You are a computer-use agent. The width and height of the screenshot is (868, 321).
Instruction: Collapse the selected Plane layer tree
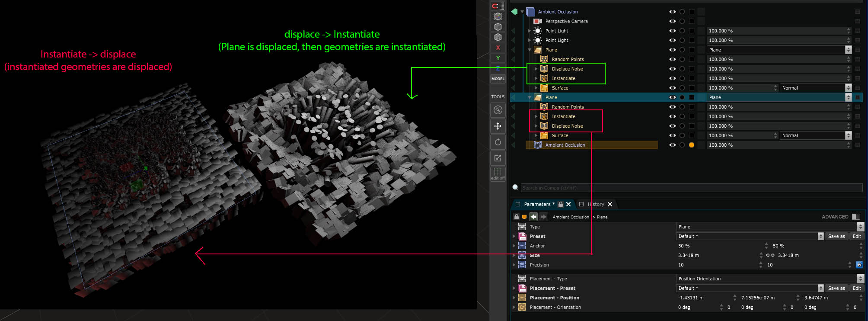click(530, 97)
